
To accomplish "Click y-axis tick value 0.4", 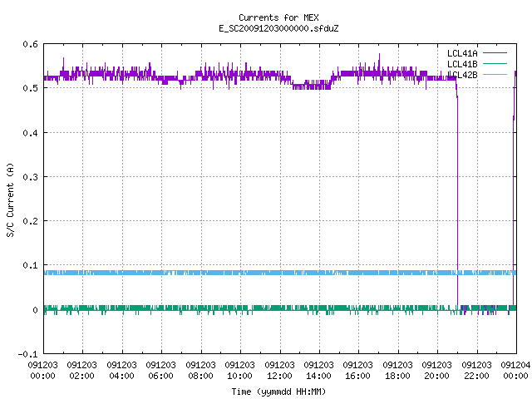I will pos(30,133).
